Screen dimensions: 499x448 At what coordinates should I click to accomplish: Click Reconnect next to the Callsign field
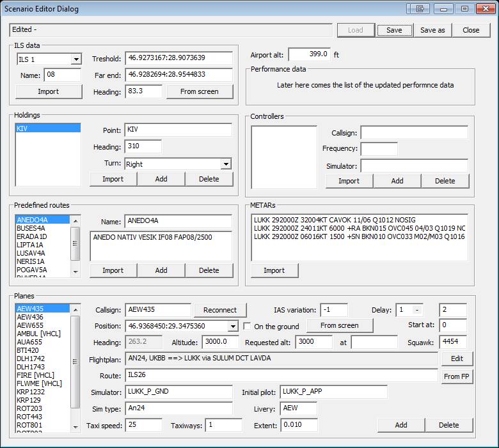(x=220, y=310)
